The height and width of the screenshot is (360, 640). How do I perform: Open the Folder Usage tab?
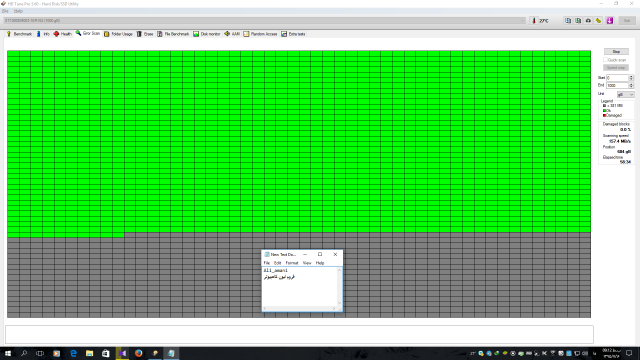(x=118, y=34)
